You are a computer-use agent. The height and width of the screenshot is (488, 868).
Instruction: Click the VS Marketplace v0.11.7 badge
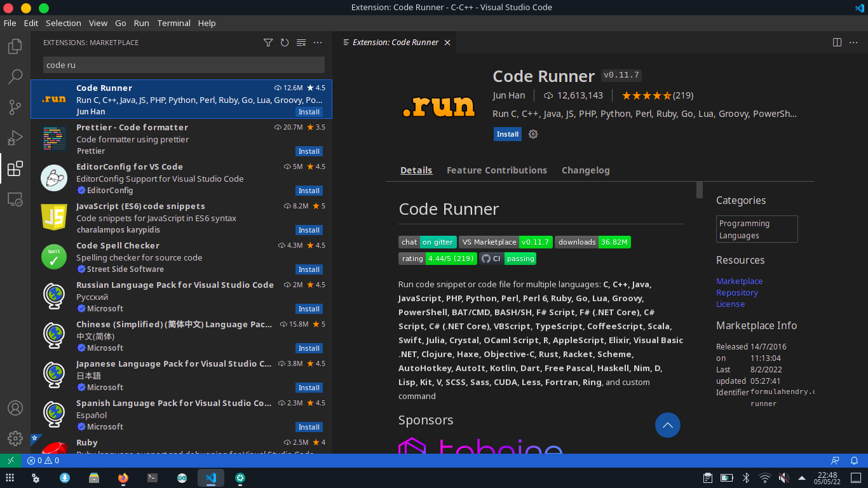tap(506, 242)
